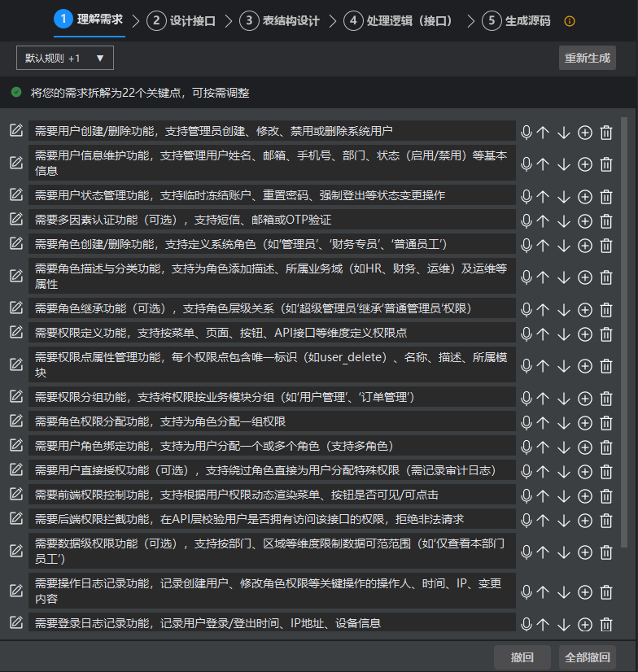Add a row below 操作日志记录功能
This screenshot has height=672, width=638.
pyautogui.click(x=584, y=592)
